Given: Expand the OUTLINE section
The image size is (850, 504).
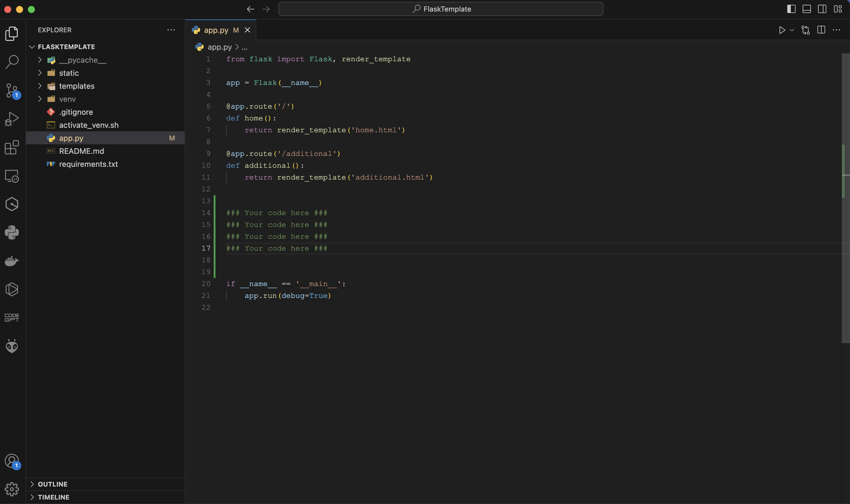Looking at the screenshot, I should (x=105, y=484).
